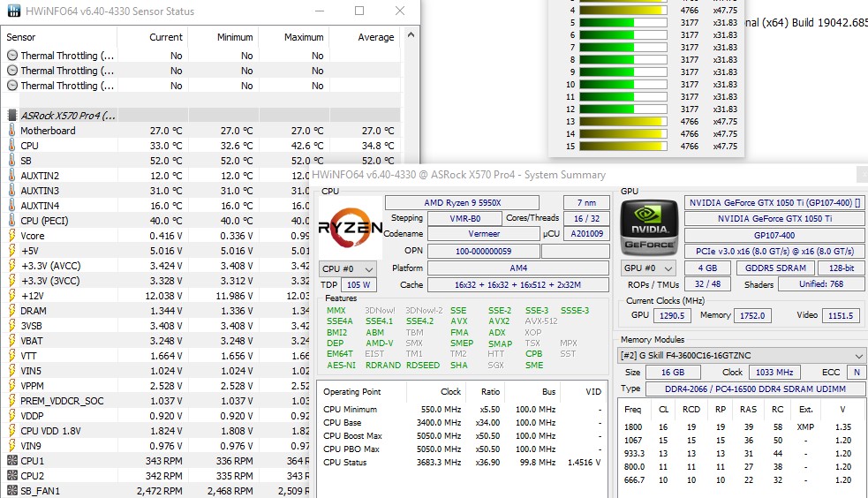
Task: Click the core 10 usage bar
Action: [x=623, y=84]
